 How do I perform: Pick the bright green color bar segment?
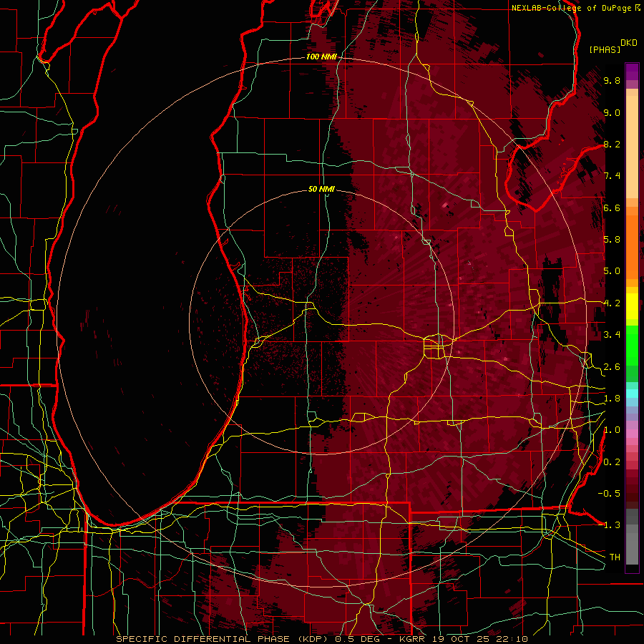coord(632,345)
